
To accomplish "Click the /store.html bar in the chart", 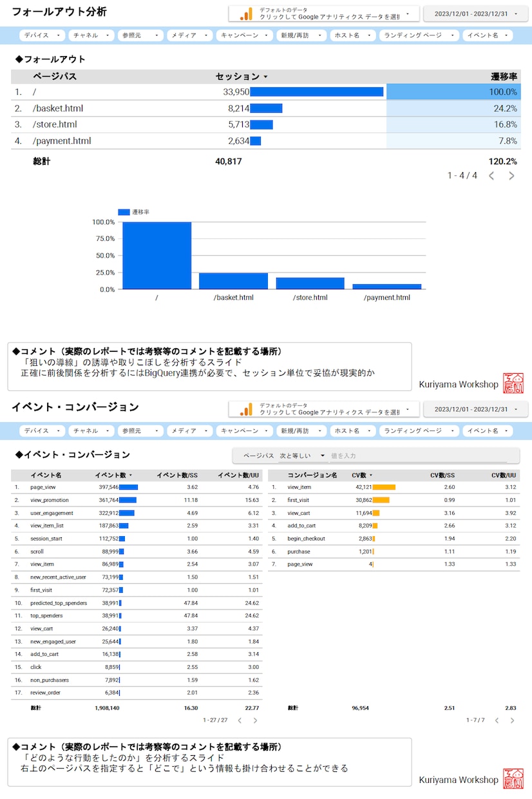I will coord(310,284).
